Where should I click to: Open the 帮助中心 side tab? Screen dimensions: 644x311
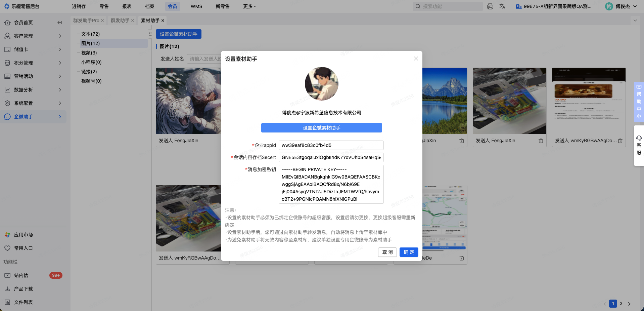639,102
